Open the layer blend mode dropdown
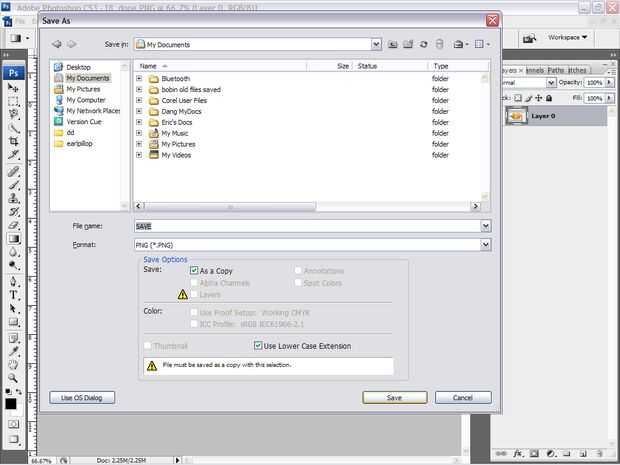This screenshot has height=465, width=620. (x=551, y=83)
